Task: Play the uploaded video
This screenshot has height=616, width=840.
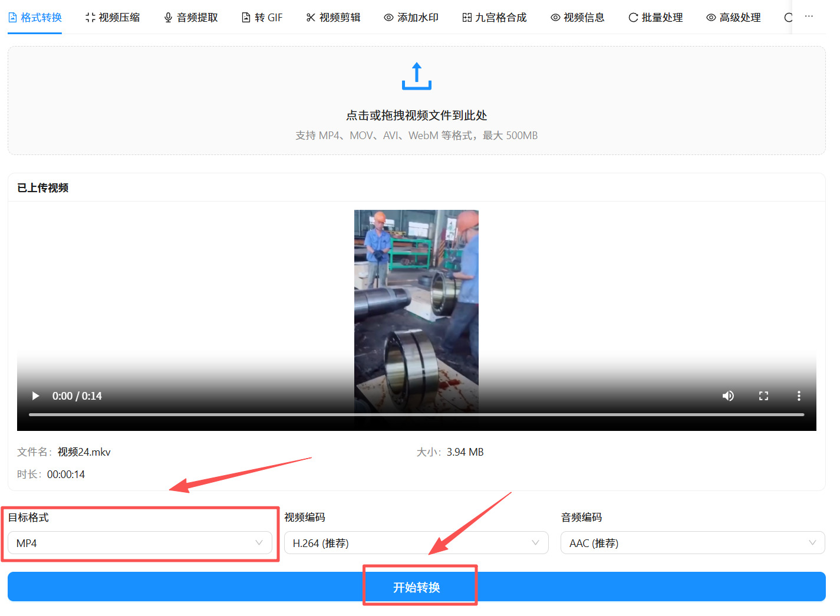Action: 35,396
